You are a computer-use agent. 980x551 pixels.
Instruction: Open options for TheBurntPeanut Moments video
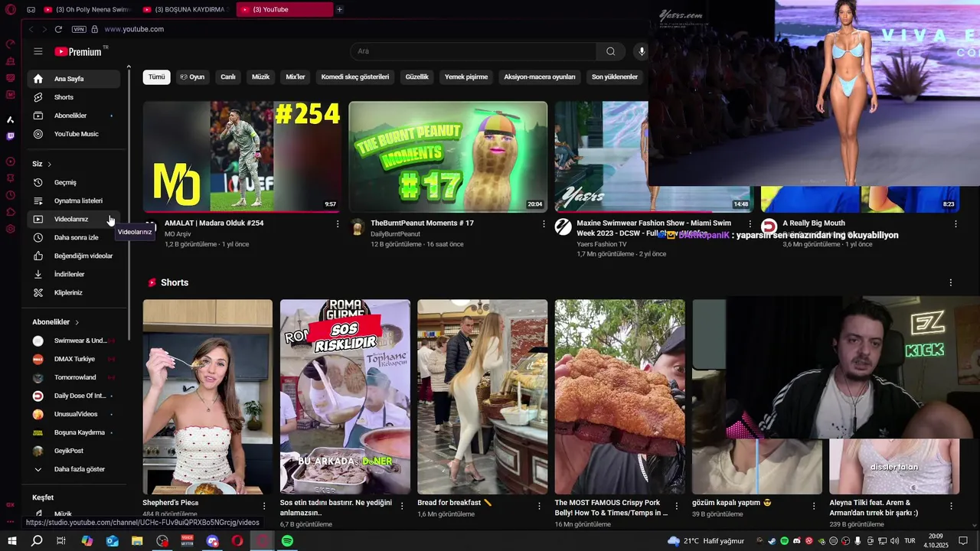[544, 223]
